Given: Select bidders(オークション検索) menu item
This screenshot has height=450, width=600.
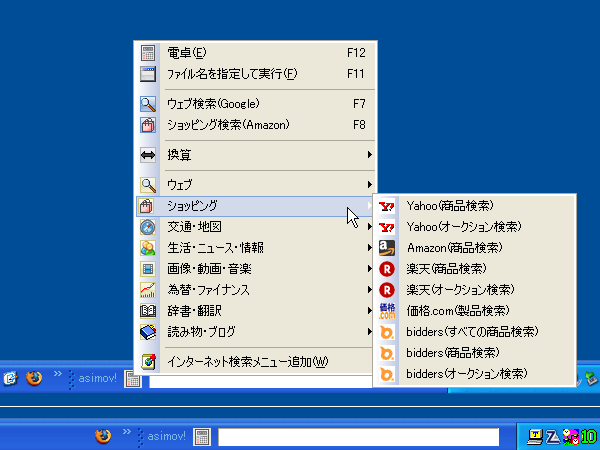Looking at the screenshot, I should coord(474,374).
